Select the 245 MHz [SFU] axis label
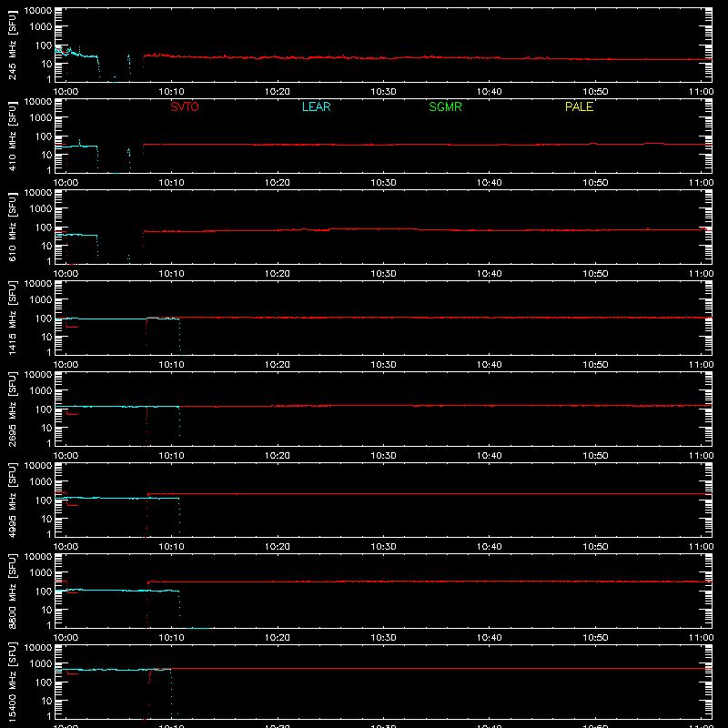The width and height of the screenshot is (728, 728). point(12,45)
